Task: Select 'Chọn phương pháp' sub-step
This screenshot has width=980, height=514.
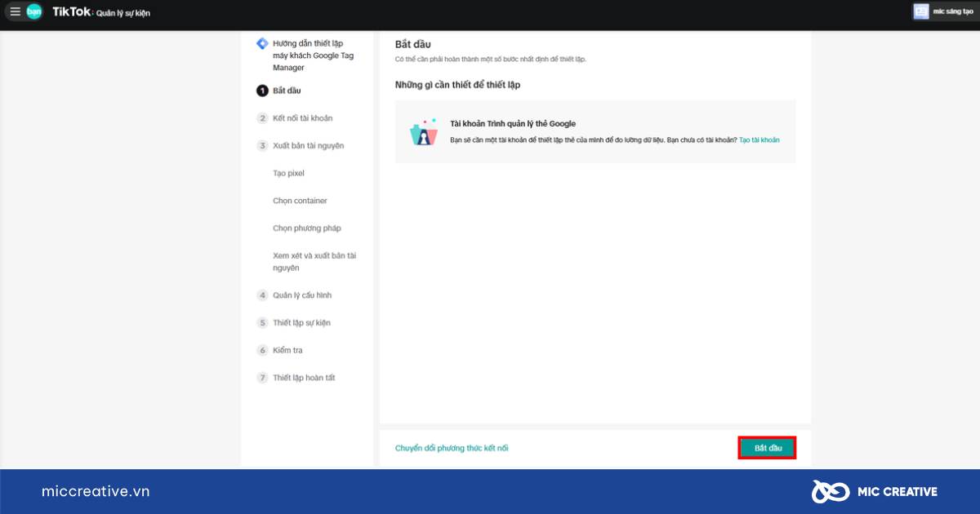Action: [x=307, y=228]
